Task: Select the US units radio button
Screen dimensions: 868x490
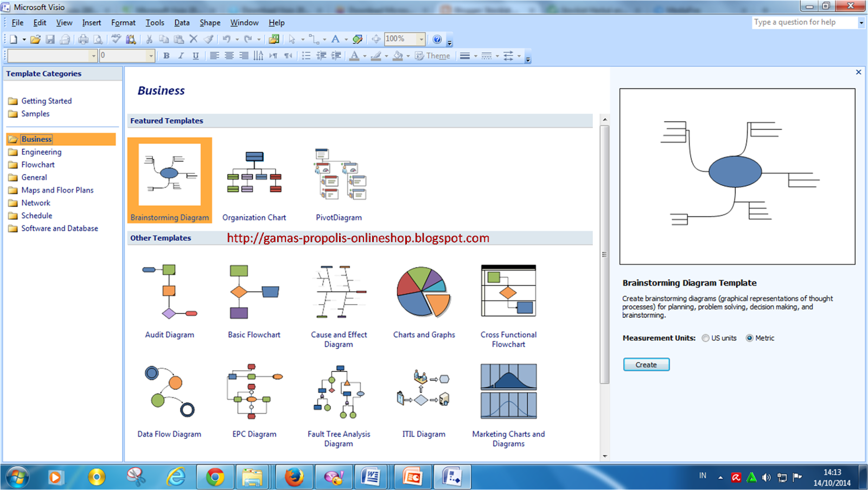Action: (x=705, y=338)
